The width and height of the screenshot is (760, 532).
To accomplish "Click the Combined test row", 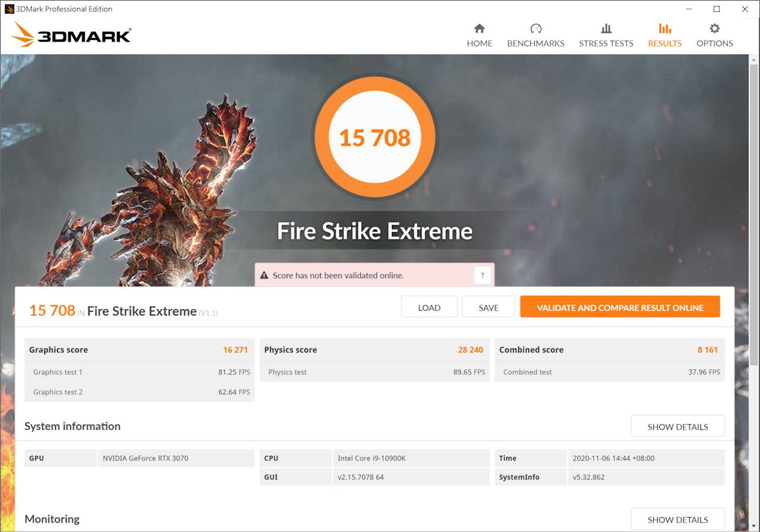I will click(x=610, y=372).
